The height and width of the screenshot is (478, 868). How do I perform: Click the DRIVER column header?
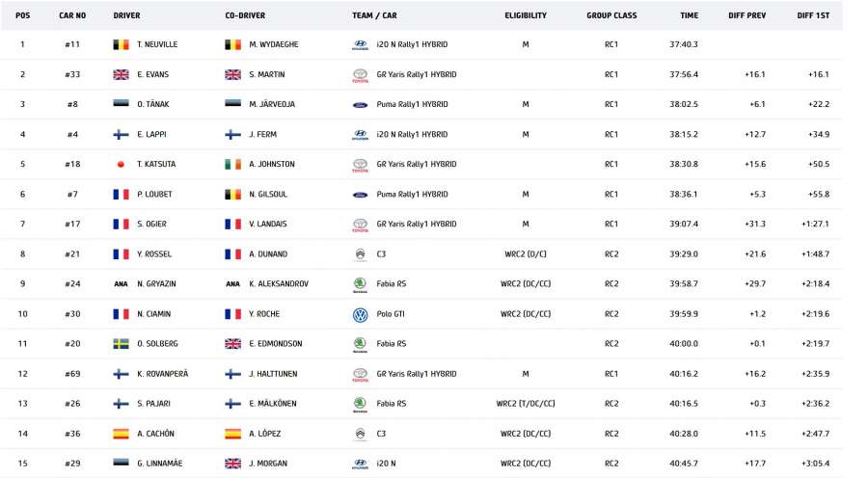pos(126,15)
